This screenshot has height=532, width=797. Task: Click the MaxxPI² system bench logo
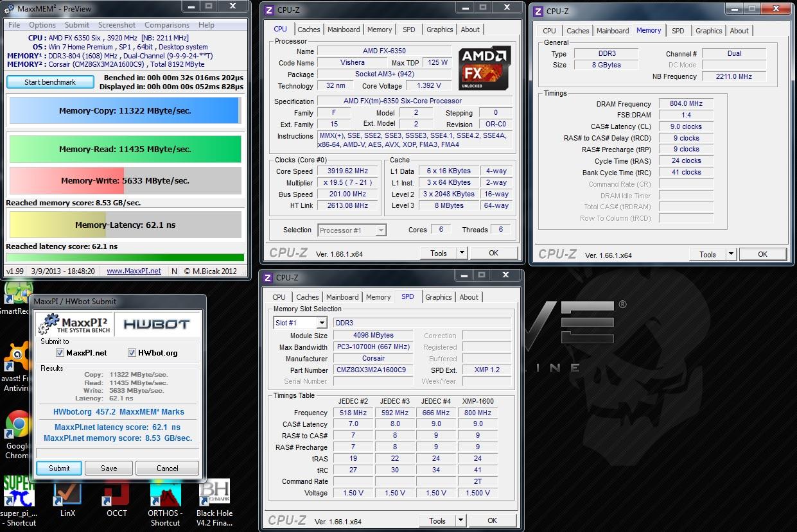75,324
